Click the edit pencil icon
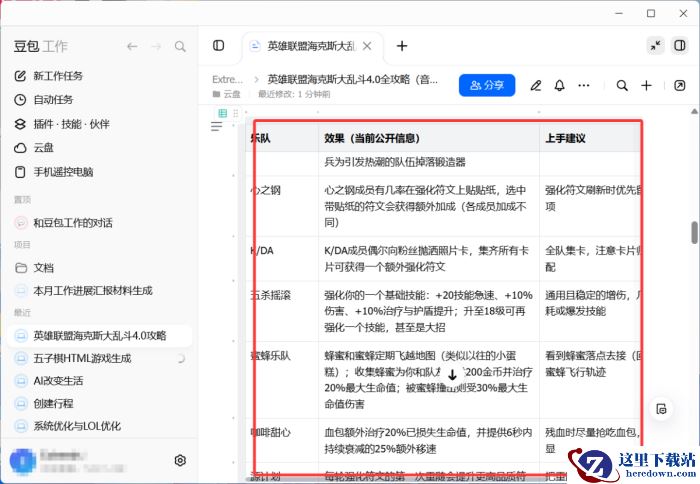700x484 pixels. tap(536, 85)
